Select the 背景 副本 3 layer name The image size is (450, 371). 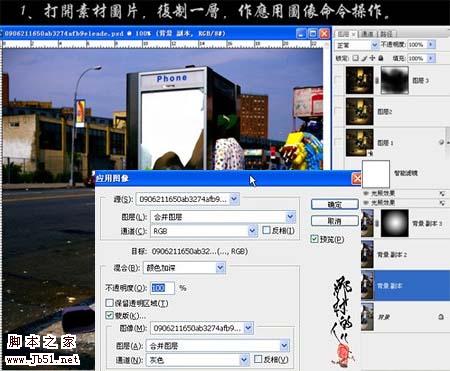(x=427, y=223)
